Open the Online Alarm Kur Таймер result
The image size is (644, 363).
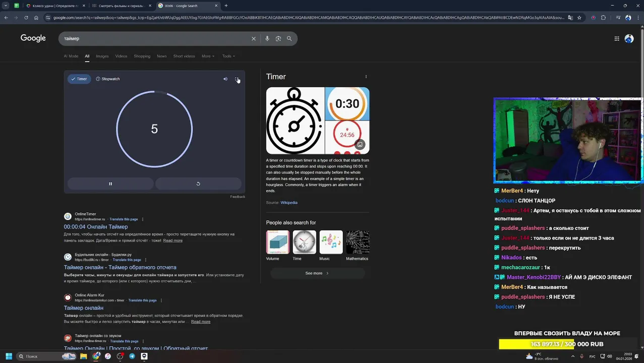pyautogui.click(x=84, y=308)
